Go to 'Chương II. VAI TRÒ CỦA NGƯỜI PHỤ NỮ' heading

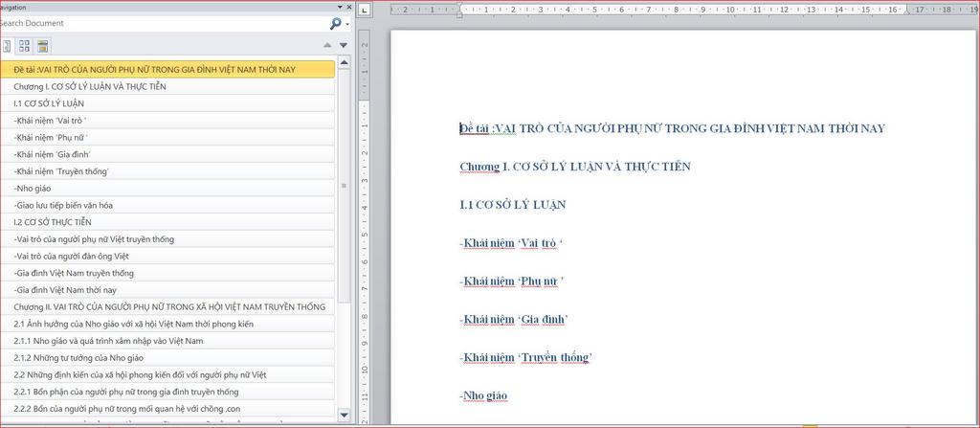(x=167, y=306)
